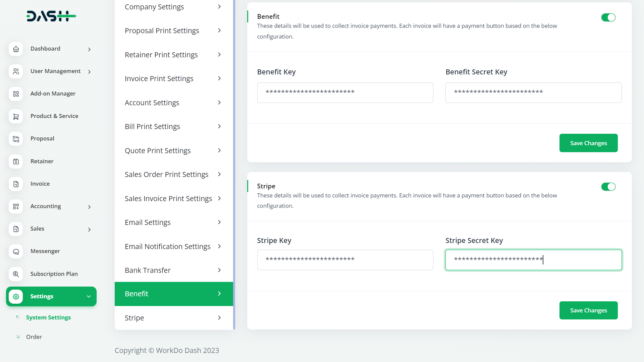Click the User Management people icon
This screenshot has height=362, width=644.
(x=16, y=71)
